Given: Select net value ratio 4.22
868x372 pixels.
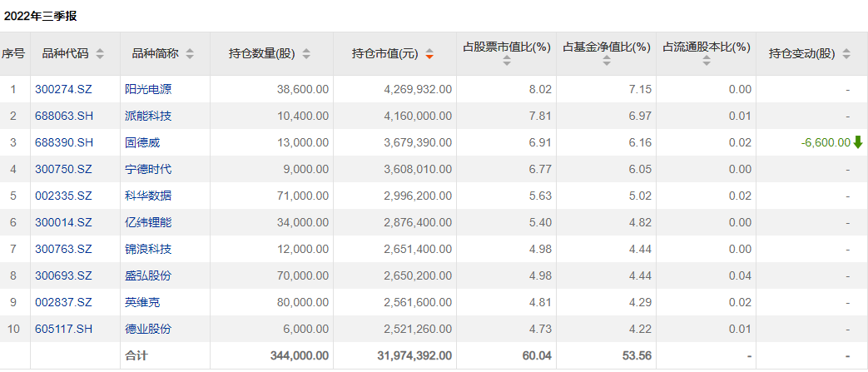Looking at the screenshot, I should coord(642,328).
